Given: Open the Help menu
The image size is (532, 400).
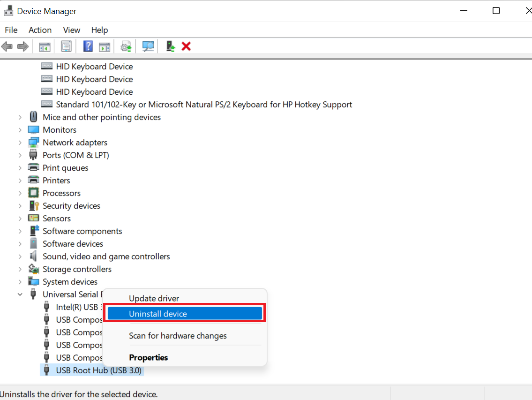Looking at the screenshot, I should click(99, 30).
